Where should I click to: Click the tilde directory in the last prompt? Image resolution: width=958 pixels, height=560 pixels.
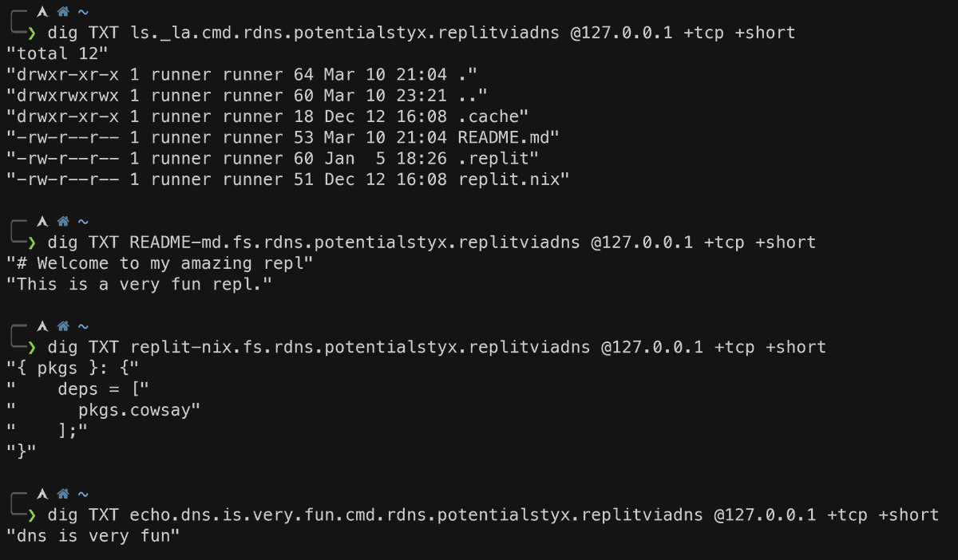click(83, 494)
